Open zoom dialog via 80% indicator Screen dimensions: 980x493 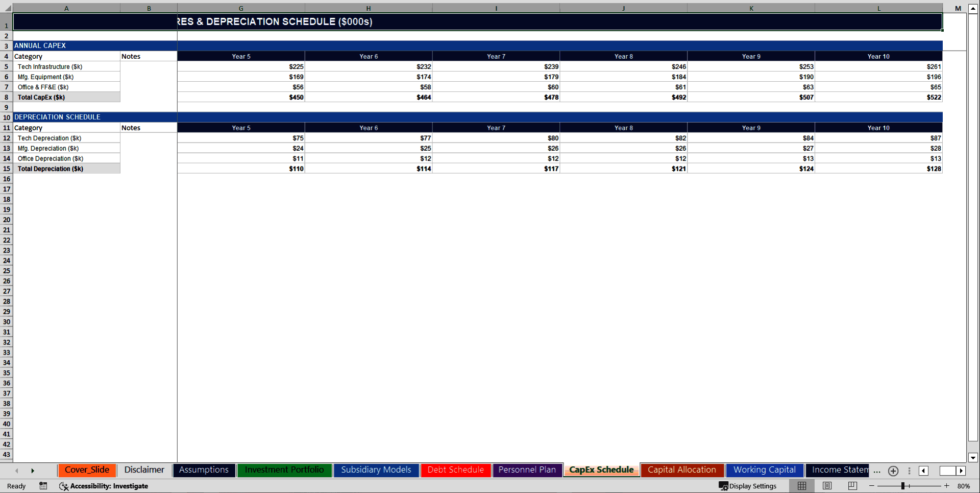[964, 486]
